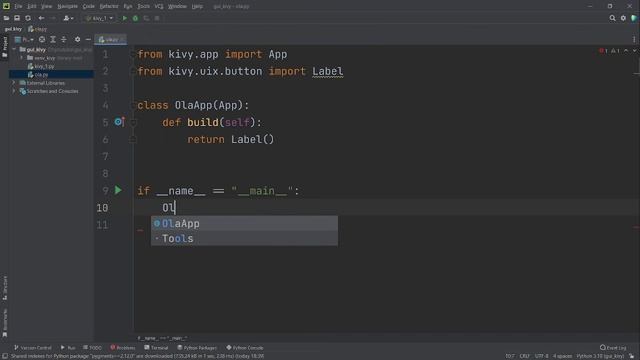Click the ola.py breadcrumb in navigation bar

[38, 29]
